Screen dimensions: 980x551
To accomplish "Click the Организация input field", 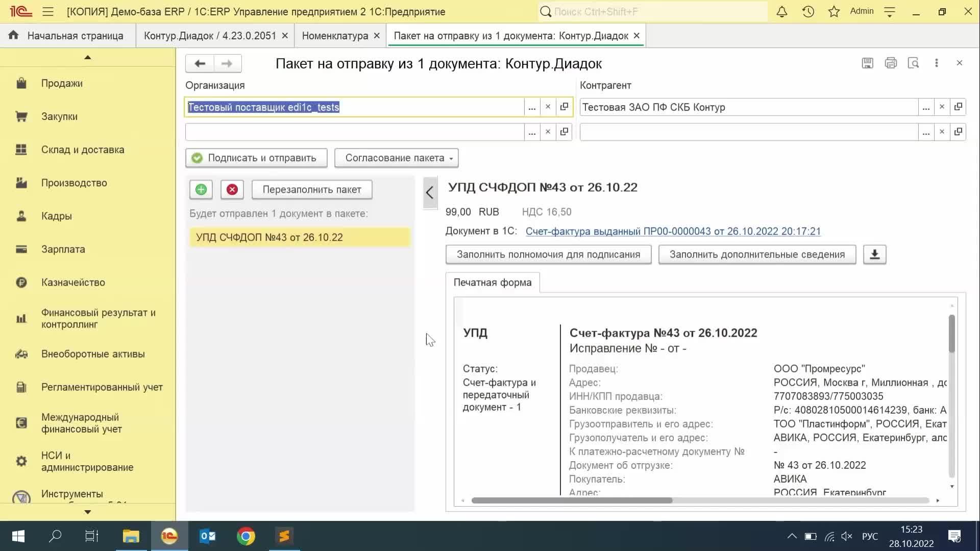I will 355,107.
